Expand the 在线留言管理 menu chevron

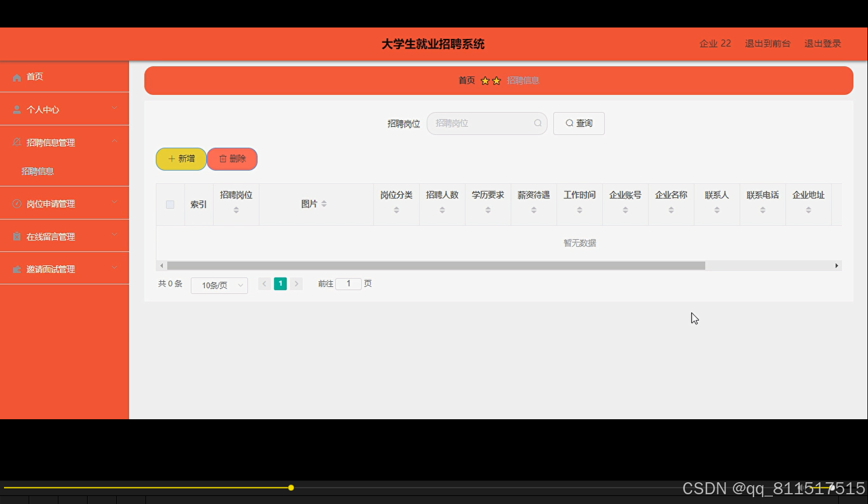115,235
